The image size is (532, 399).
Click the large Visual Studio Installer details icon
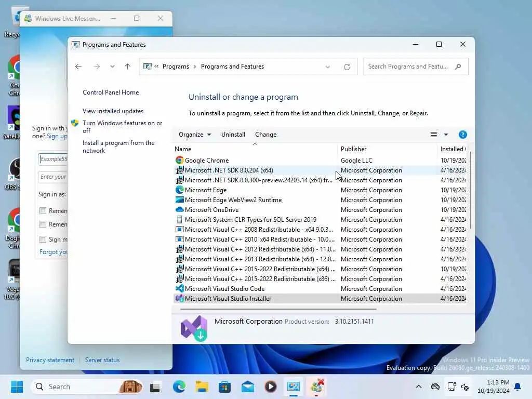[x=194, y=328]
